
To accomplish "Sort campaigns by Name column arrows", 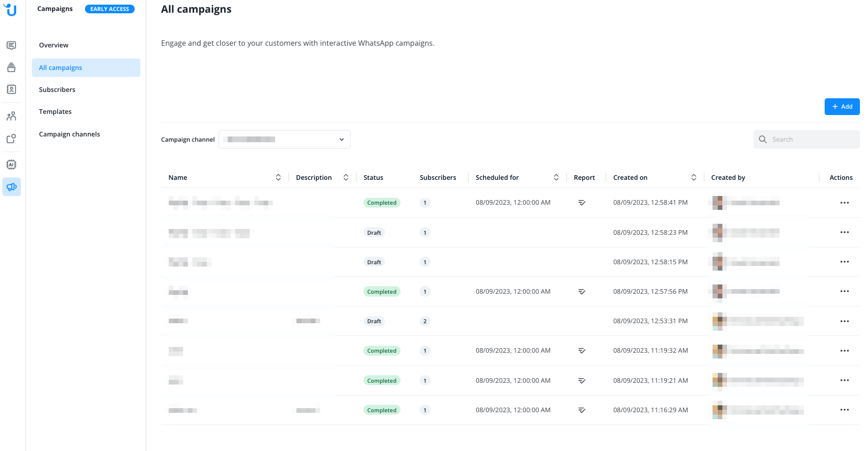I will pyautogui.click(x=278, y=178).
